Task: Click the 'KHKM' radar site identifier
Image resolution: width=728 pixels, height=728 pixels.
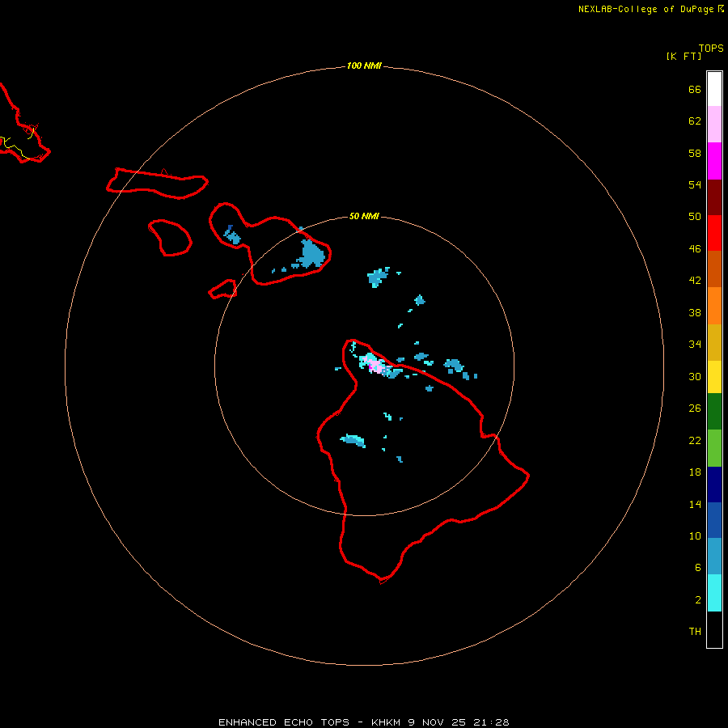Action: coord(385,722)
